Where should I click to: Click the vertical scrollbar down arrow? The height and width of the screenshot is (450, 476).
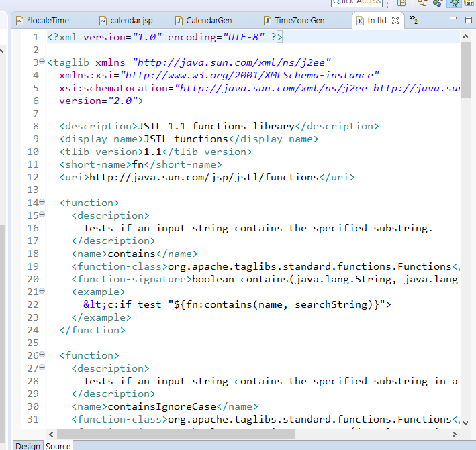click(465, 423)
